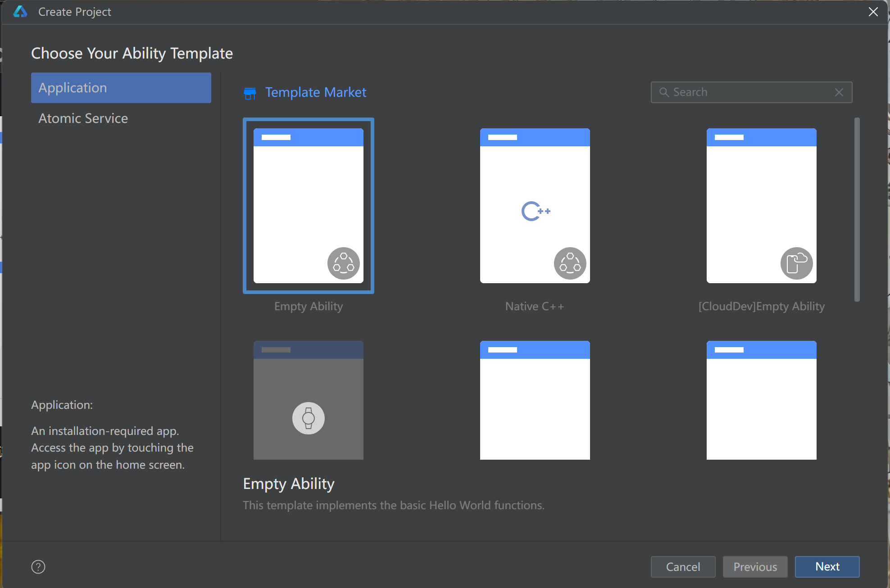Click the 'Choose Your Ability Template' heading
The width and height of the screenshot is (890, 588).
132,54
